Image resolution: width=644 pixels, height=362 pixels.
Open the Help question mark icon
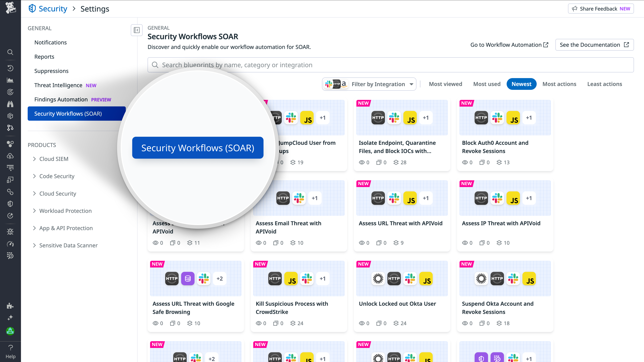coord(10,348)
